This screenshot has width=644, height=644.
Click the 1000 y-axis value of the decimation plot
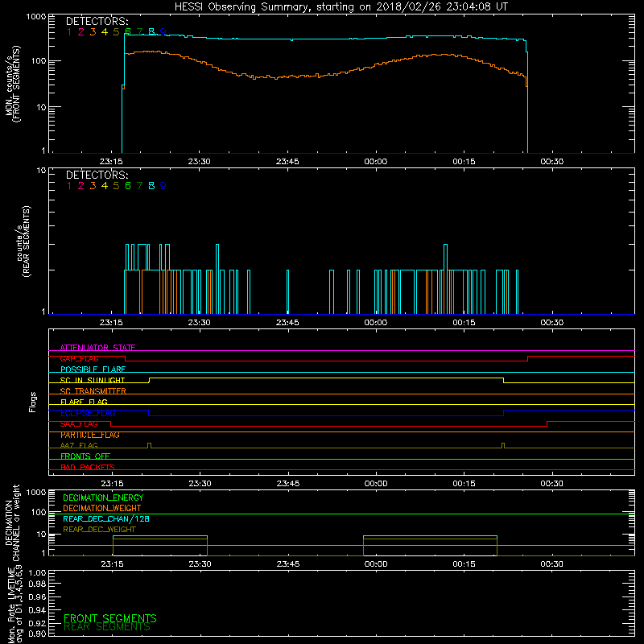[x=36, y=493]
